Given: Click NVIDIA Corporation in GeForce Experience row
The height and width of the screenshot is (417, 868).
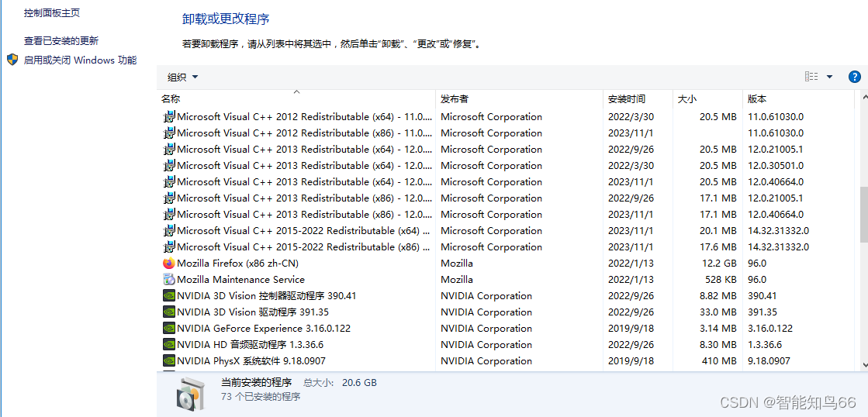Looking at the screenshot, I should [486, 329].
